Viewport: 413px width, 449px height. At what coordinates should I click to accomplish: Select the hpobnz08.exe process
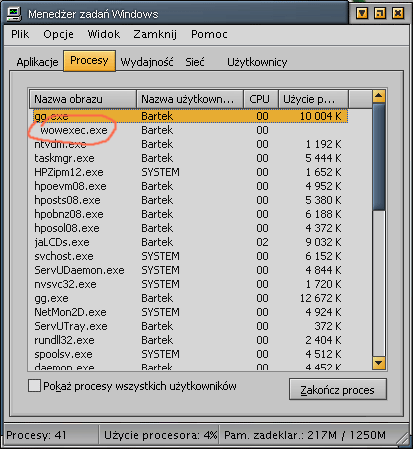pos(191,214)
